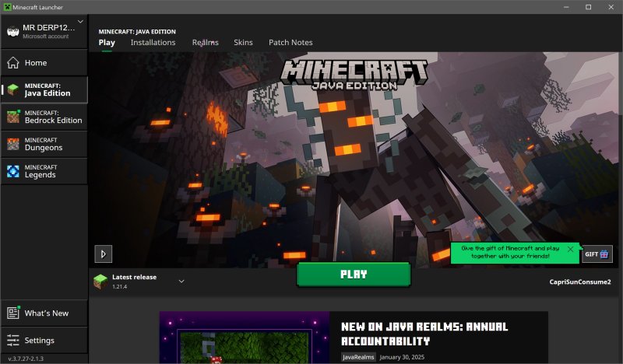Click the Minecraft Launcher title bar icon
Viewport: 623px width, 364px height.
coord(7,7)
